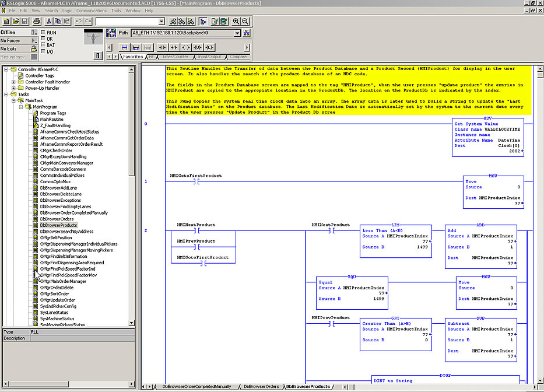Toggle the I/O status indicator box

click(43, 51)
